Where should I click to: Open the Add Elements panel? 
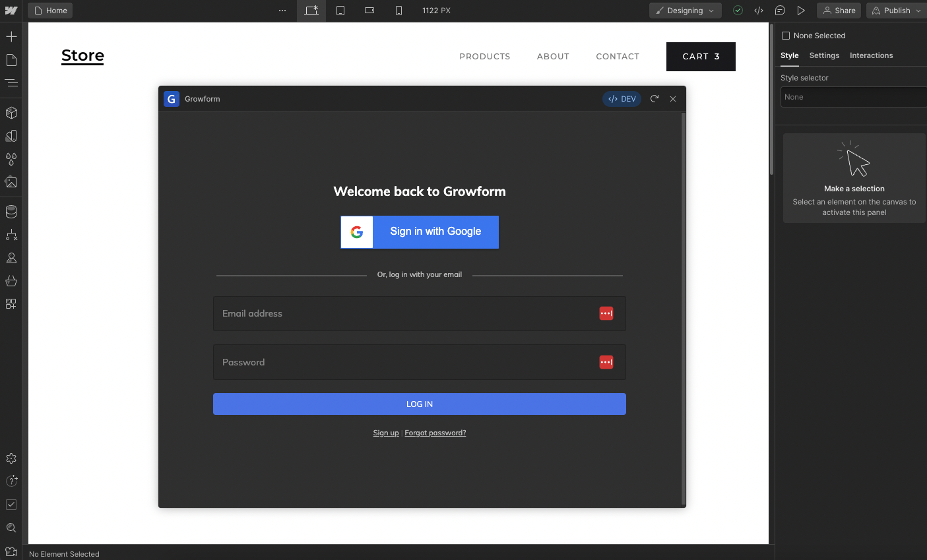(11, 36)
